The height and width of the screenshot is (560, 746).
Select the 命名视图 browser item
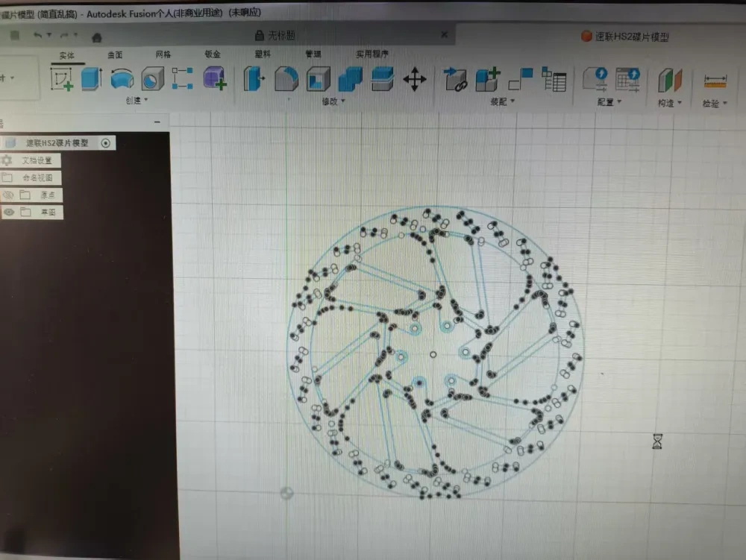(x=37, y=177)
